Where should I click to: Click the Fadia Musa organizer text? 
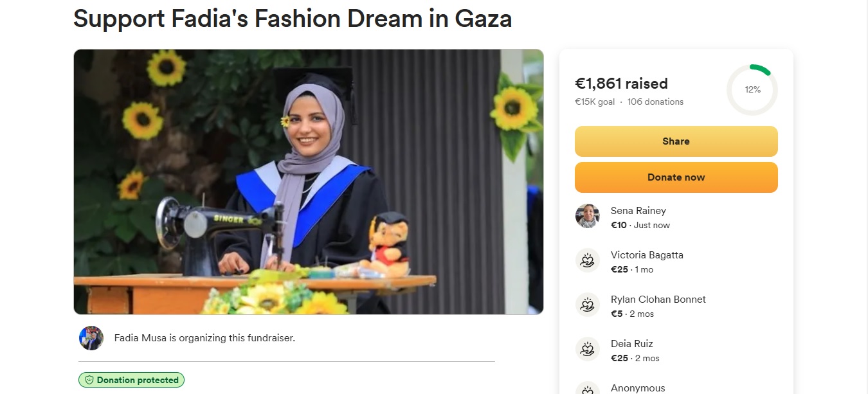point(204,338)
